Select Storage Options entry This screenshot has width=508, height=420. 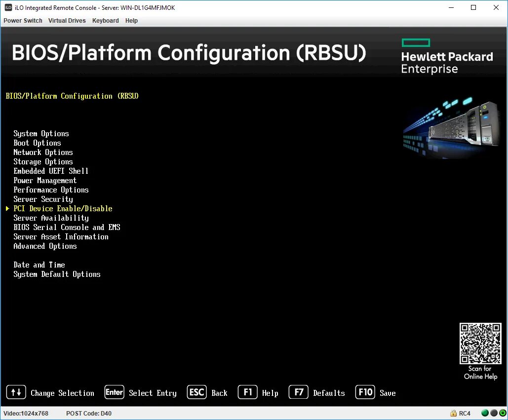43,161
